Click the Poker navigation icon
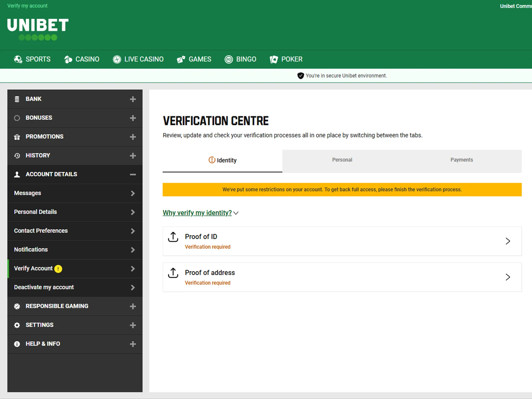The image size is (532, 399). click(273, 59)
